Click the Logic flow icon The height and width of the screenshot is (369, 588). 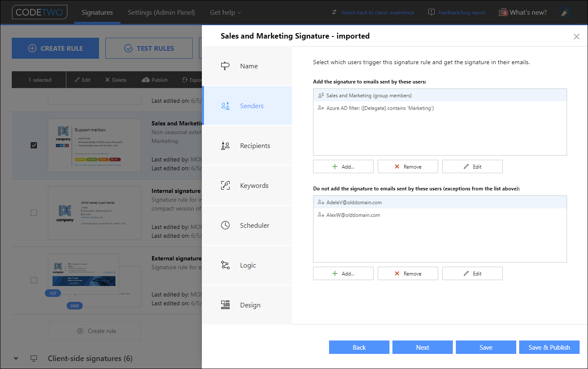[225, 265]
